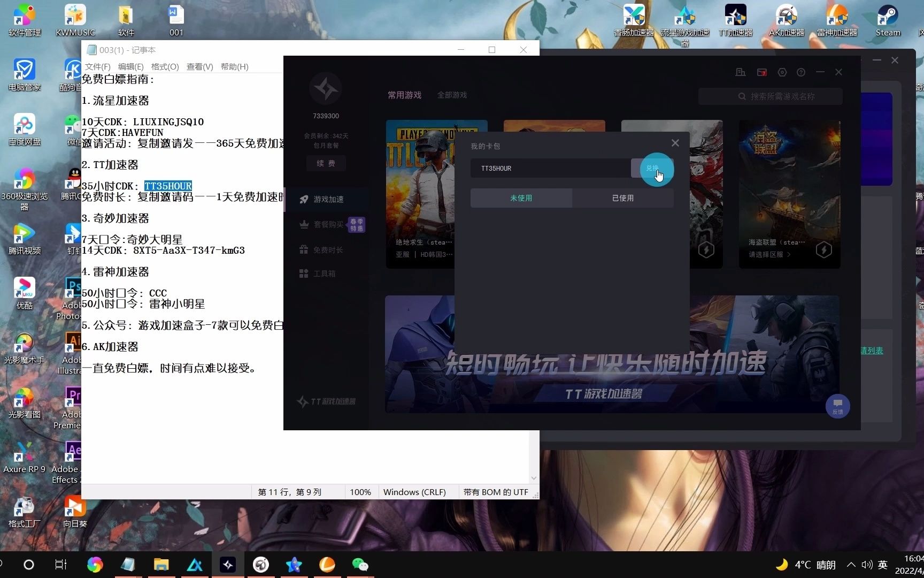
Task: Select 游戏加速 in the sidebar
Action: (x=327, y=200)
